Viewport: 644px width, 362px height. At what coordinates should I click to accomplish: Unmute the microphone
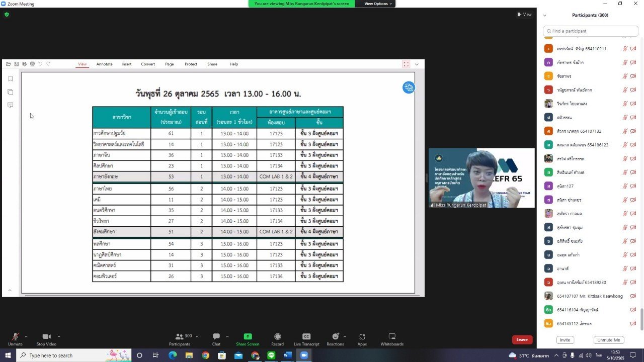click(15, 339)
